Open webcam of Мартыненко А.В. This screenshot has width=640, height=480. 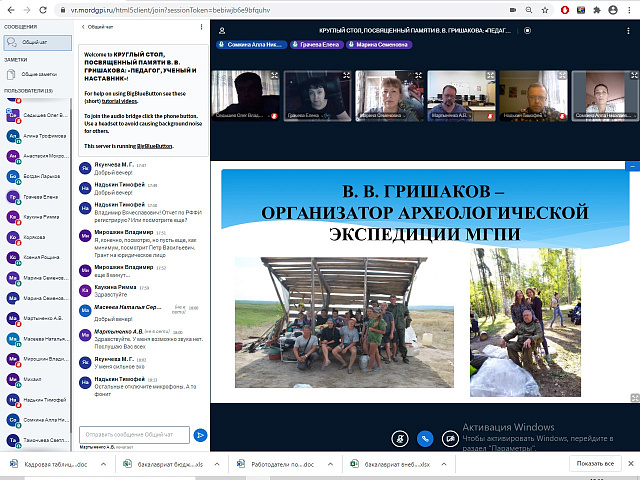[x=461, y=96]
